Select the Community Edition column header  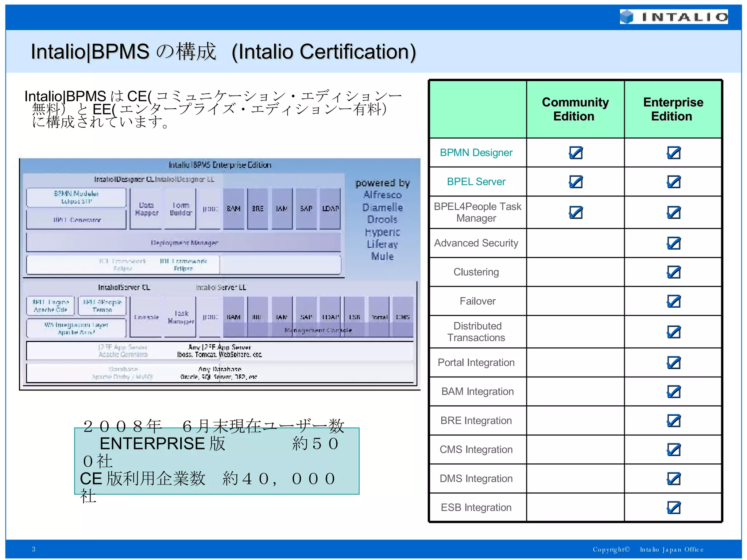click(x=575, y=109)
